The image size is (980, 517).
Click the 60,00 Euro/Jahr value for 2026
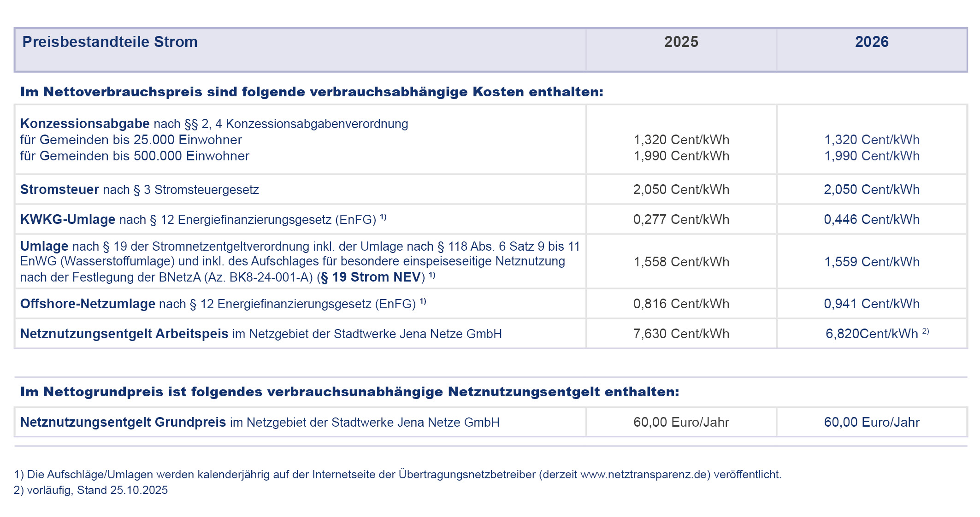point(871,422)
